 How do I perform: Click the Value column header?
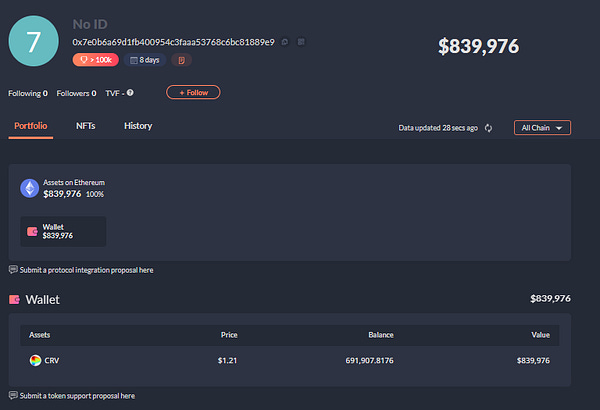(x=540, y=335)
